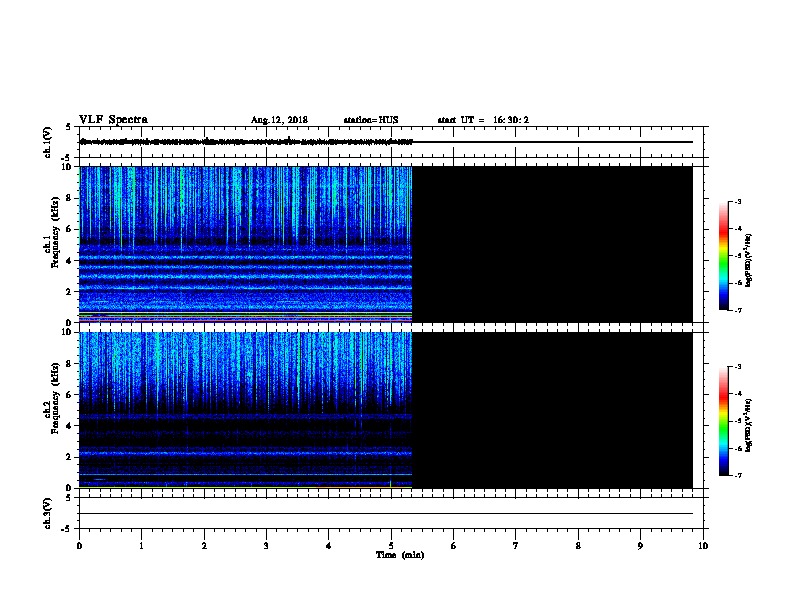Viewport: 792px width, 612px height.
Task: Click the x-axis tick label "8"
Action: click(578, 546)
